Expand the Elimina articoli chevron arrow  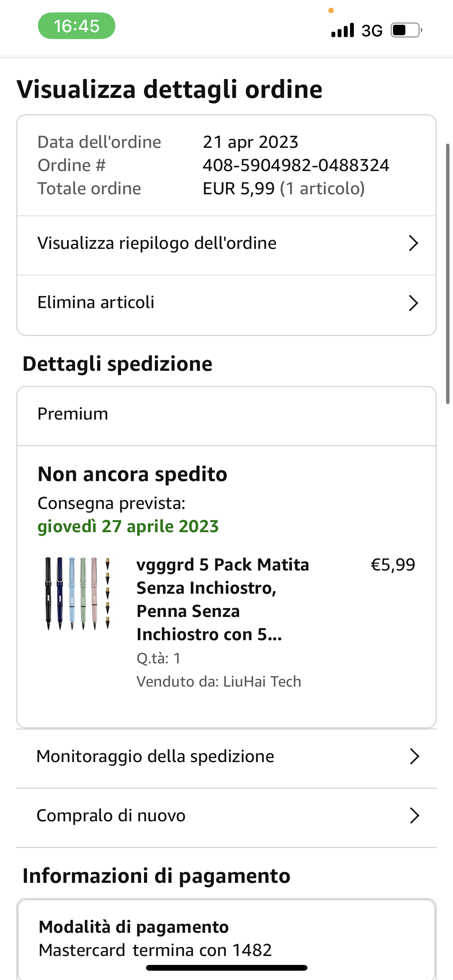click(414, 303)
